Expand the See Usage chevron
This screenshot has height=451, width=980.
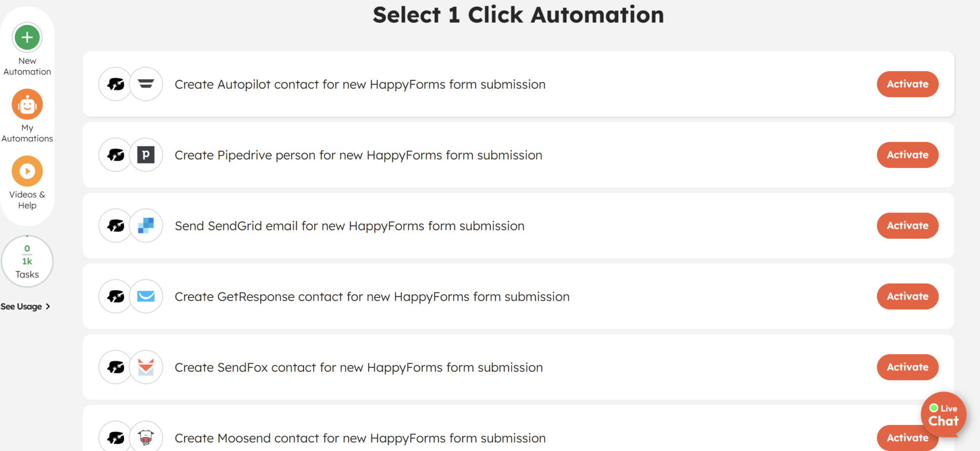pyautogui.click(x=47, y=306)
